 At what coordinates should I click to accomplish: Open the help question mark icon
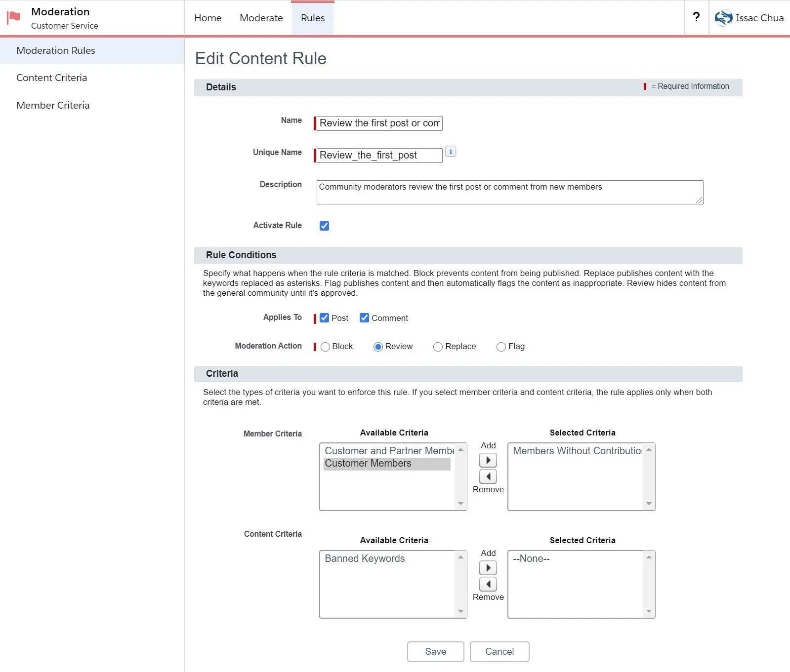pos(696,17)
